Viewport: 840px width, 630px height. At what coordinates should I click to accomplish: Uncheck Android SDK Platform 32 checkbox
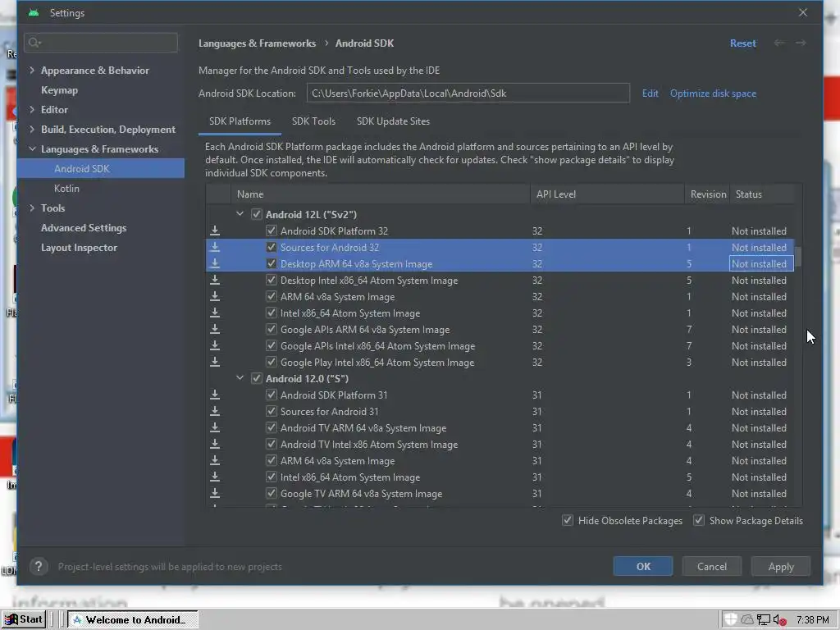(271, 231)
